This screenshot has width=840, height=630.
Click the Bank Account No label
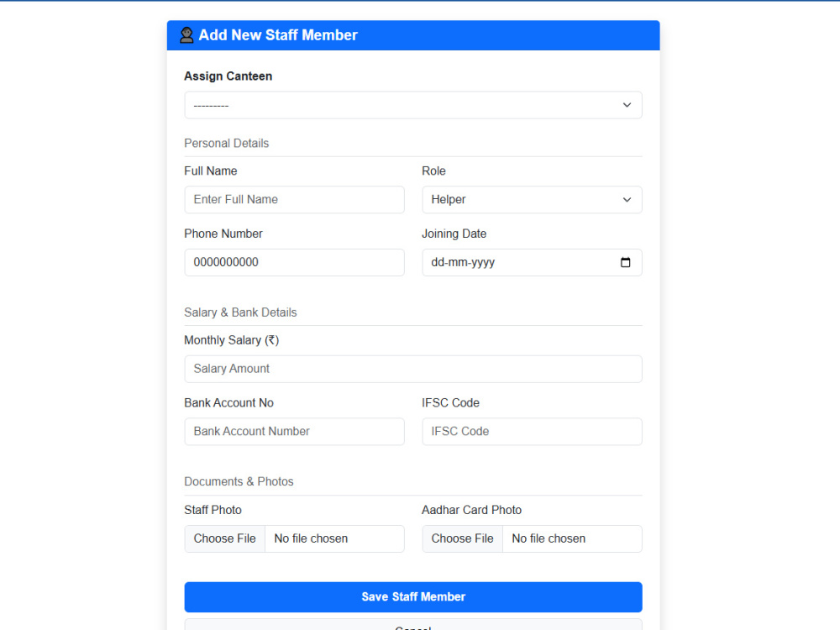click(228, 403)
